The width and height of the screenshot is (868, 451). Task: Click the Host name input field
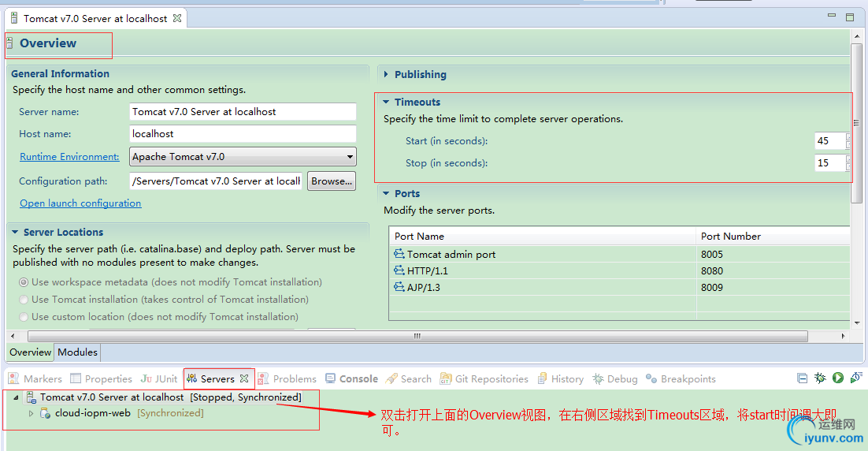(243, 133)
